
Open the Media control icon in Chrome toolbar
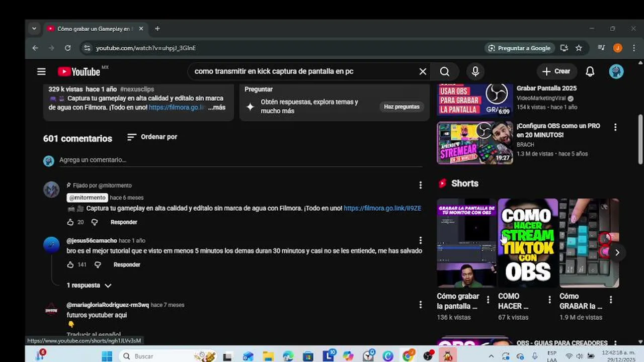[x=601, y=48]
